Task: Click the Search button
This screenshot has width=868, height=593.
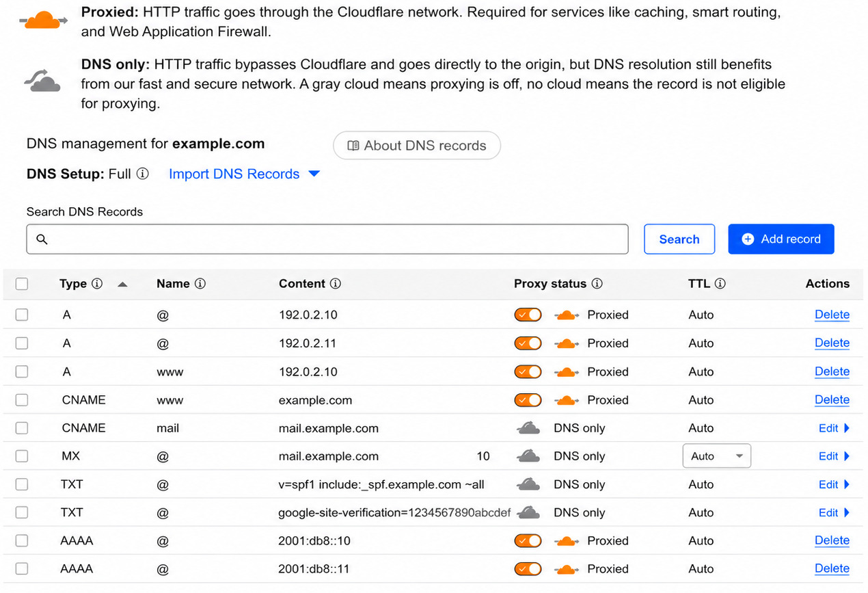Action: [679, 239]
